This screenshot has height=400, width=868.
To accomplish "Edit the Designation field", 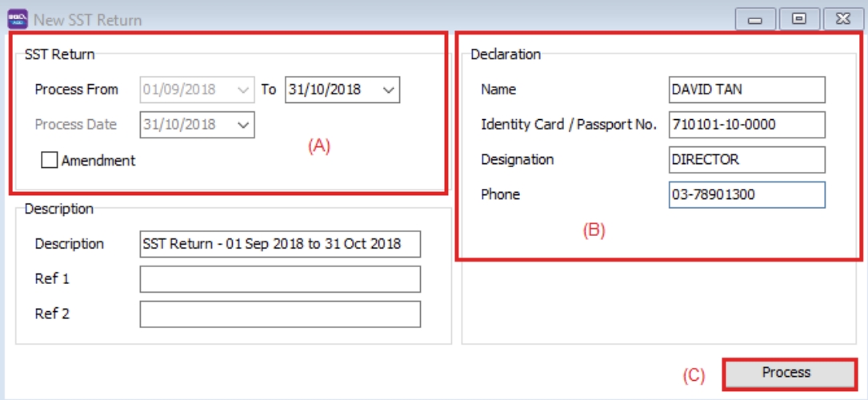I will coord(746,159).
